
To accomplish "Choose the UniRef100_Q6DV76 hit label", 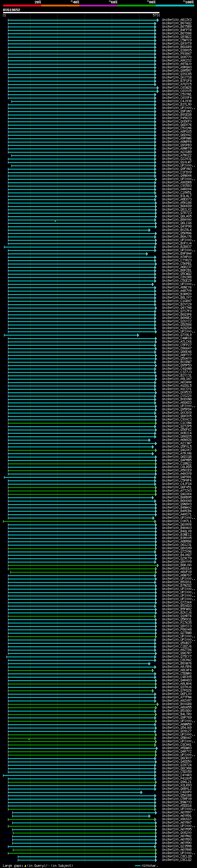I will 177,125.
